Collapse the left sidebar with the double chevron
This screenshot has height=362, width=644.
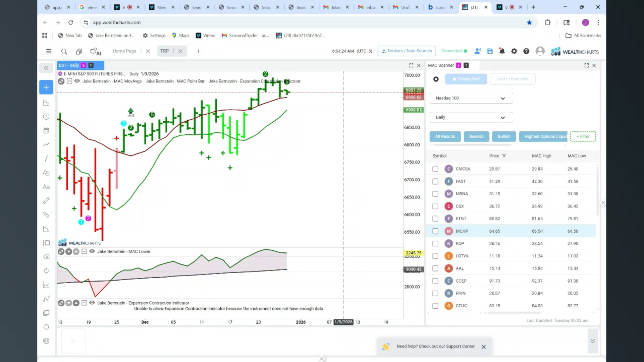[46, 68]
